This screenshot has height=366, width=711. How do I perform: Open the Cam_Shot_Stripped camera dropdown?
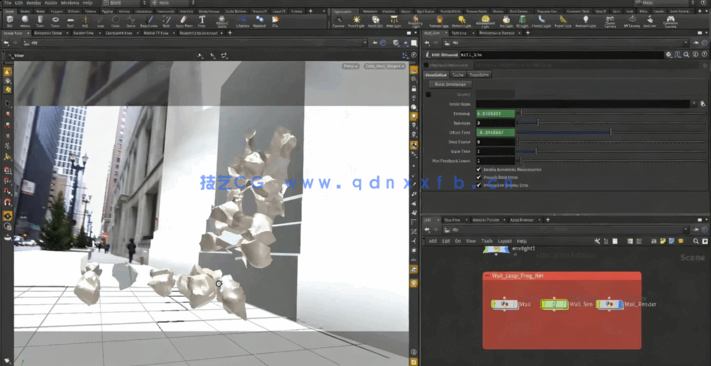click(385, 66)
